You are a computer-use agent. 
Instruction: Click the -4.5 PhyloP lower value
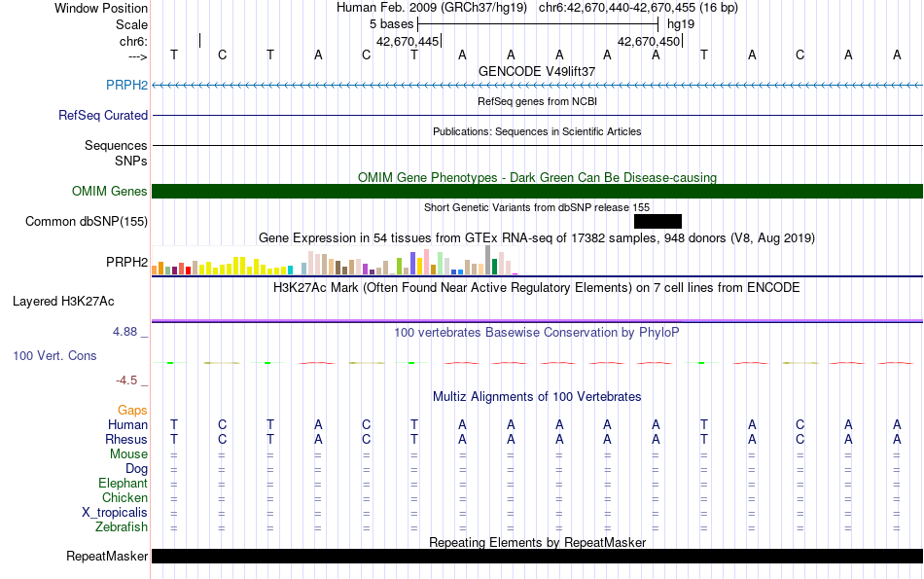click(126, 380)
